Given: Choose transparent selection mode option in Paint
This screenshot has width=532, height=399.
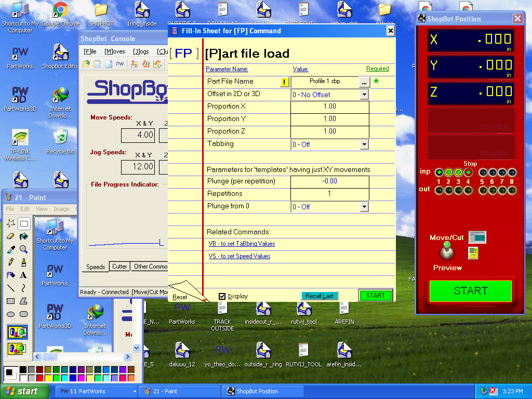Looking at the screenshot, I should 17,348.
